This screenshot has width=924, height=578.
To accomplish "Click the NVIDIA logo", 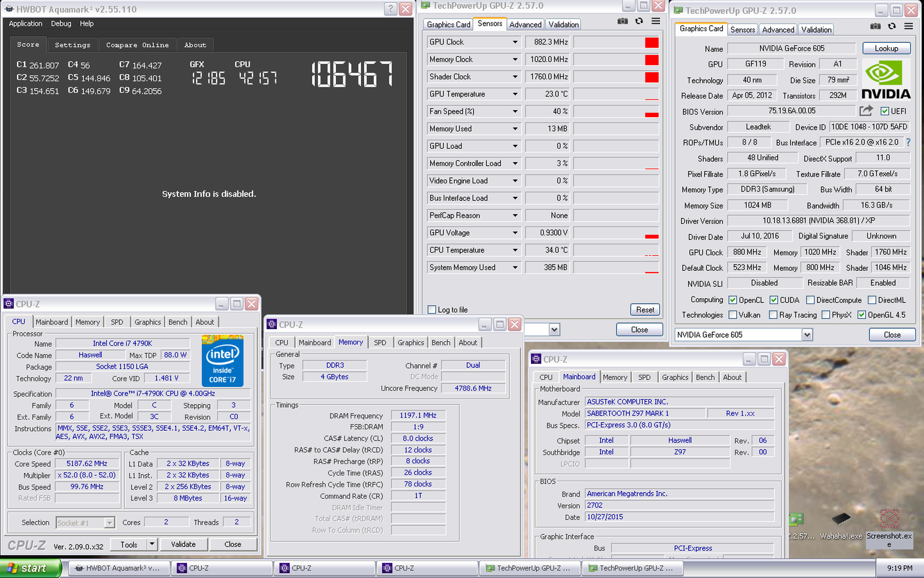I will 885,80.
